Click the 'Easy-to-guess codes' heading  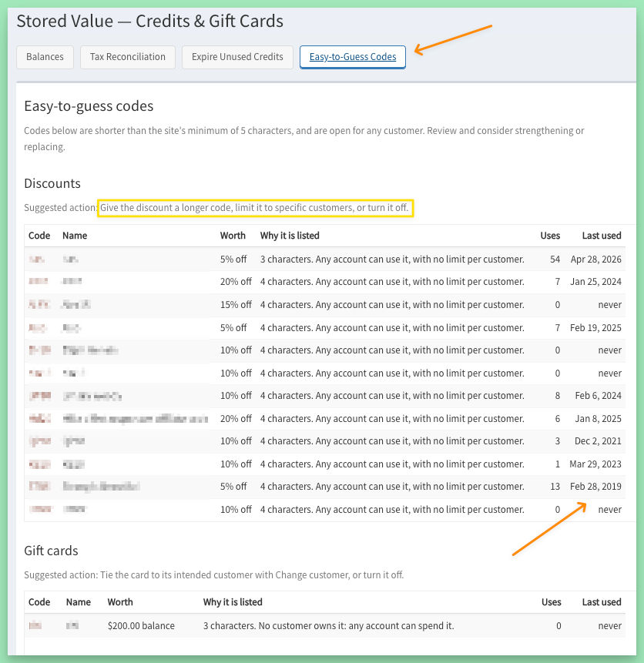pos(89,106)
